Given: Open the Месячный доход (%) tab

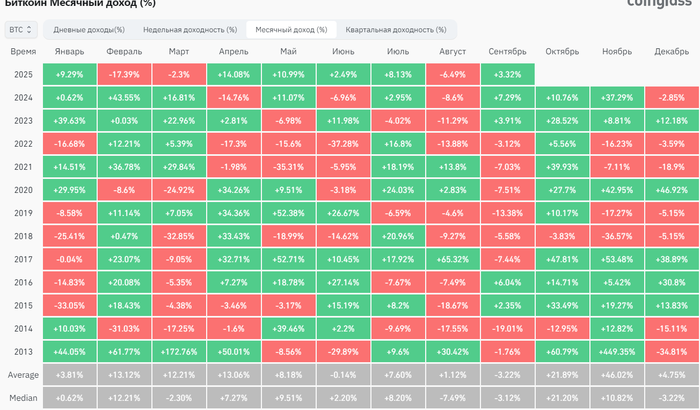Looking at the screenshot, I should [290, 30].
